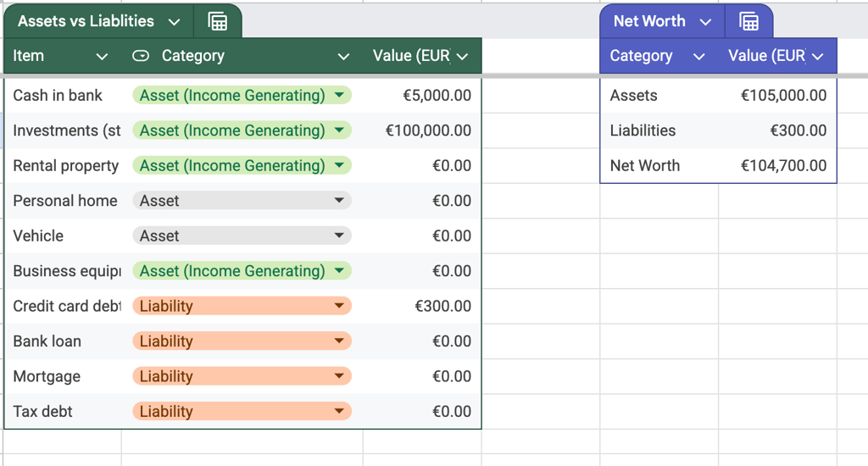Change category chip for Credit card debt
Screen dimensions: 868x466
point(242,306)
